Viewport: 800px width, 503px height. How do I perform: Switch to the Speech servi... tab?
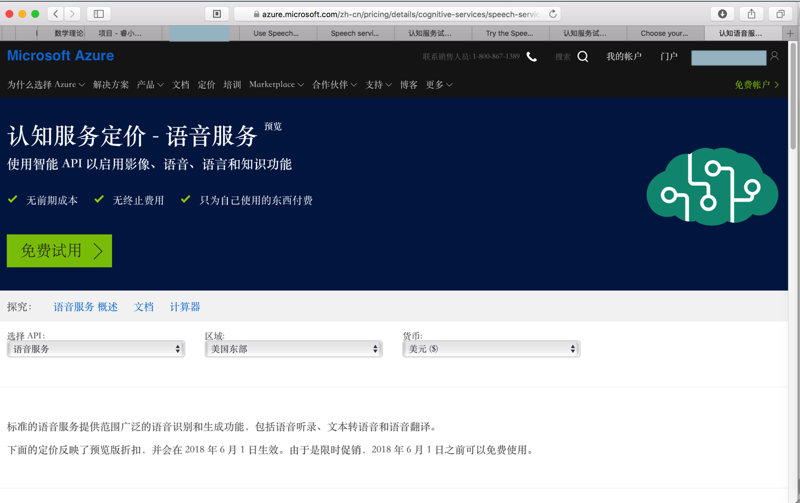coord(355,33)
